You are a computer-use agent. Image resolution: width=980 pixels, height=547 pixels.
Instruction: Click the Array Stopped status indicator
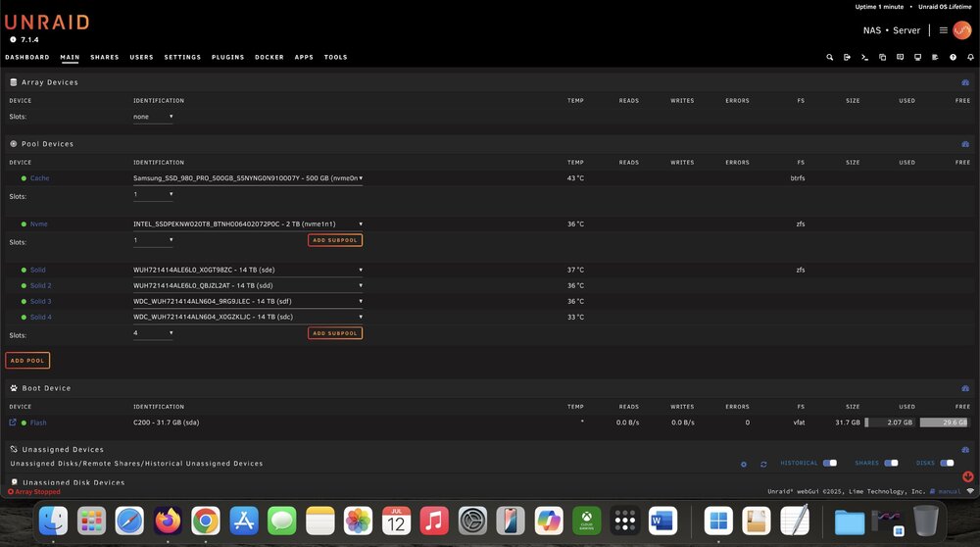tap(34, 492)
